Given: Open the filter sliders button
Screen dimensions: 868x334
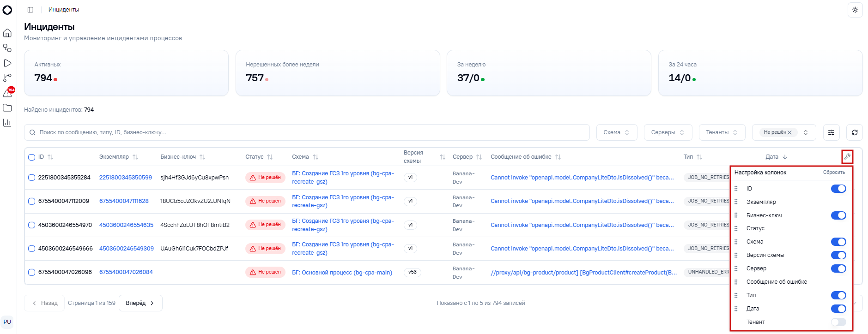Looking at the screenshot, I should [x=831, y=132].
